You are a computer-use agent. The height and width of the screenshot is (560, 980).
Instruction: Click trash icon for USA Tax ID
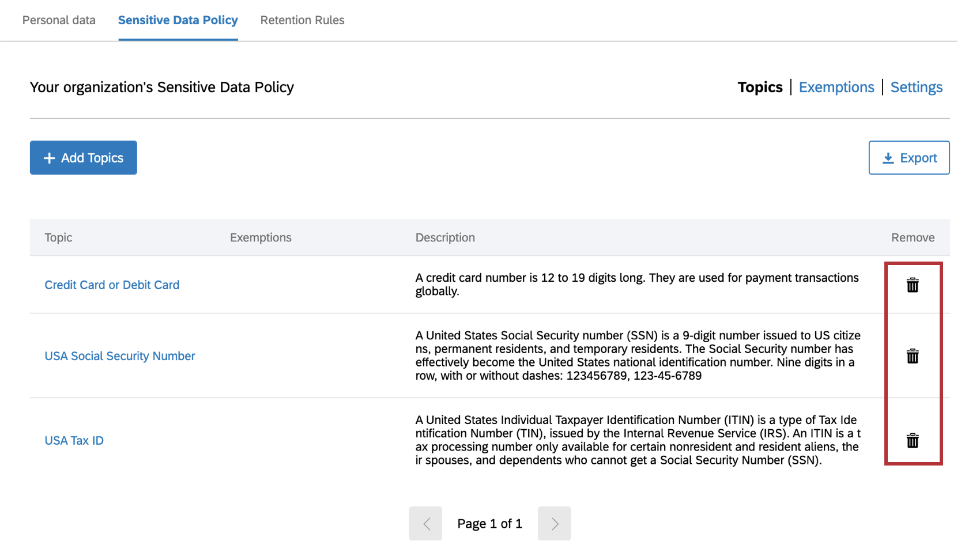point(913,441)
